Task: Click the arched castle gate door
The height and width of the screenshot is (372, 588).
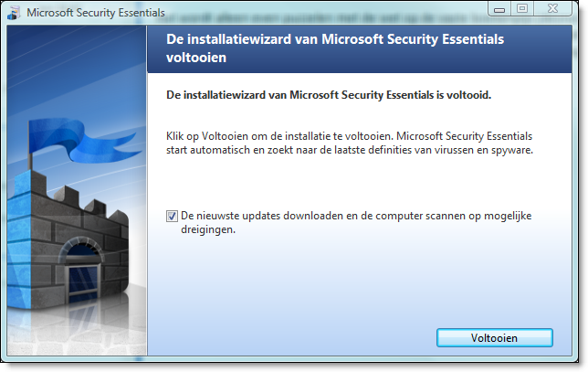Action: [82, 271]
